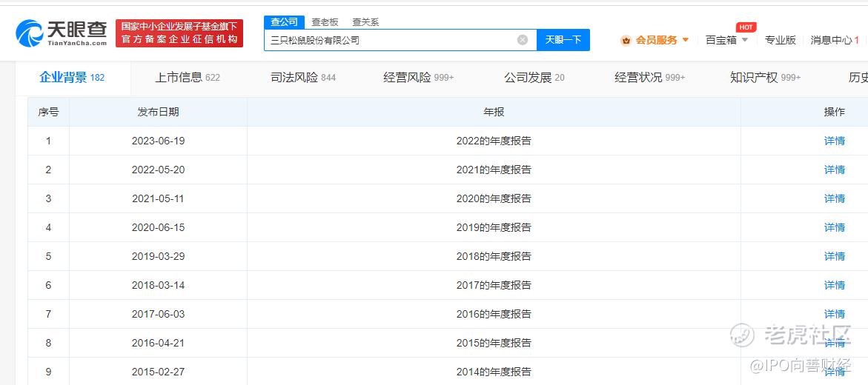Screen dimensions: 868x385
Task: Open the 会员服务 menu
Action: coord(656,40)
